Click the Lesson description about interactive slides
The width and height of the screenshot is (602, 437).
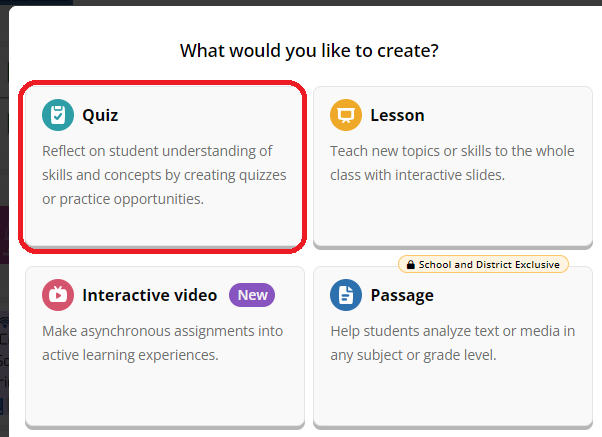pos(452,163)
